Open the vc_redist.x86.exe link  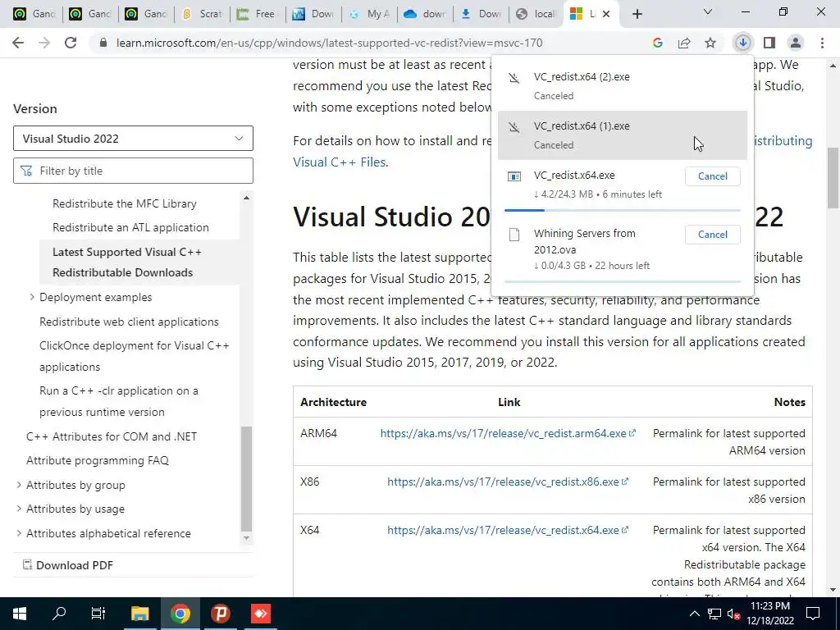[x=507, y=482]
